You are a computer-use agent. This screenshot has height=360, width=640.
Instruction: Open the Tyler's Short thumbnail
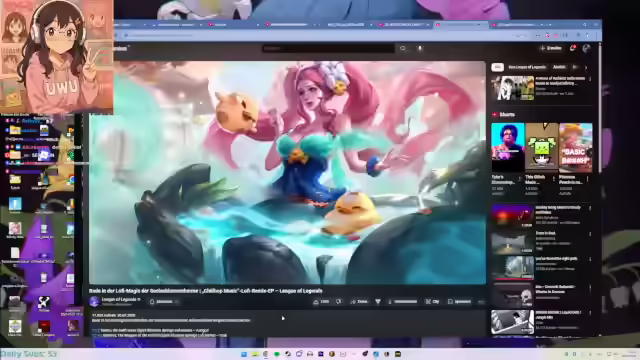coord(508,147)
